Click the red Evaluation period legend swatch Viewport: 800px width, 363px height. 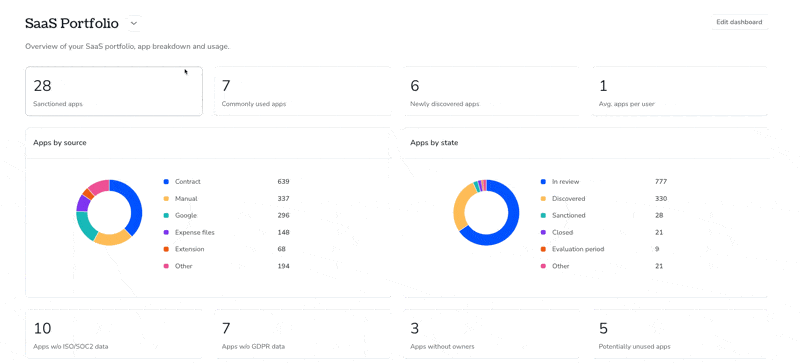click(543, 249)
